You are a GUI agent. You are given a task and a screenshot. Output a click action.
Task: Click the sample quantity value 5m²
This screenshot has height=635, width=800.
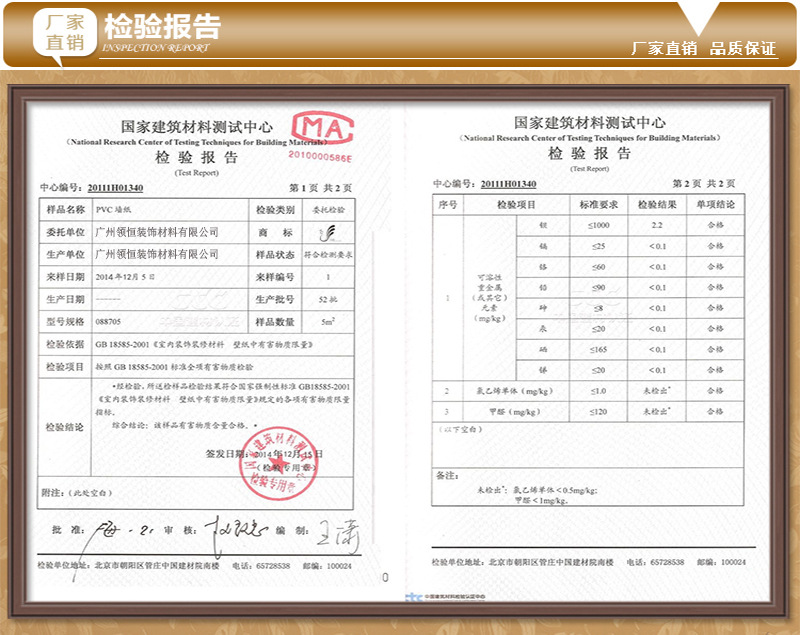point(328,322)
